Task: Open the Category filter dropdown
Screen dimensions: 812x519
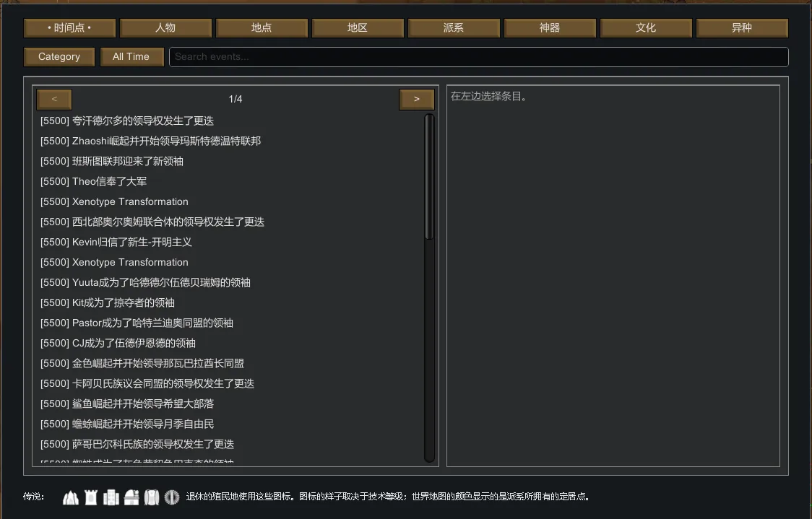Action: coord(59,56)
